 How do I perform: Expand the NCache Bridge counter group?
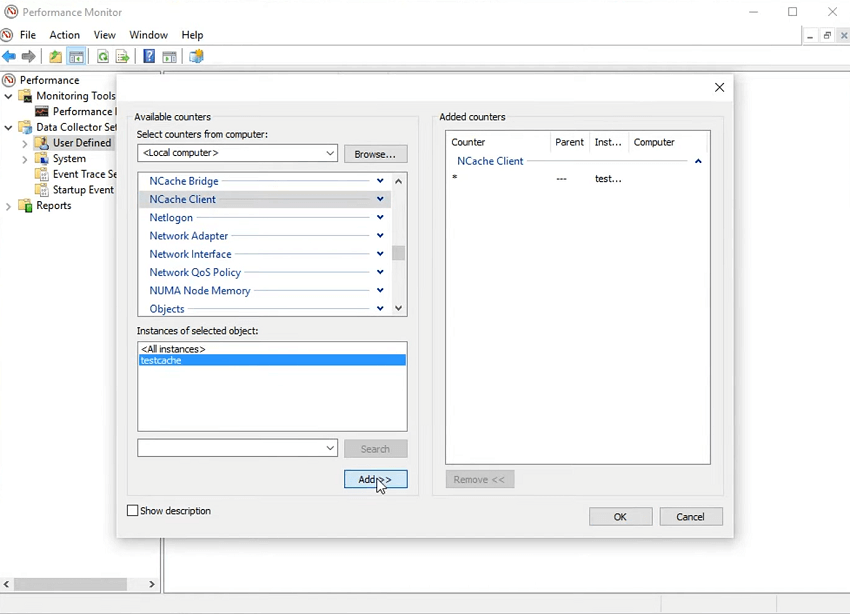380,180
